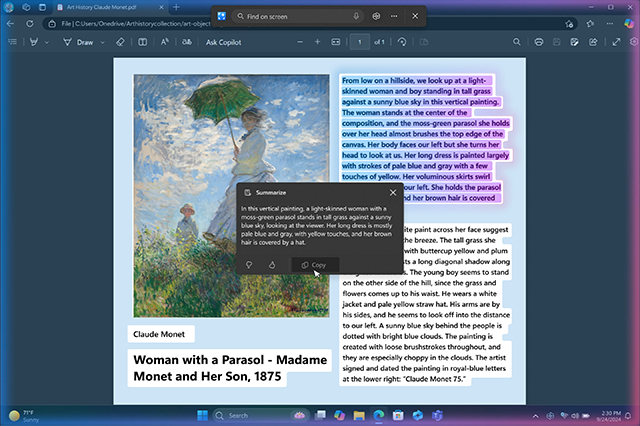Open a new browser tab
Image resolution: width=640 pixels, height=426 pixels.
click(176, 7)
